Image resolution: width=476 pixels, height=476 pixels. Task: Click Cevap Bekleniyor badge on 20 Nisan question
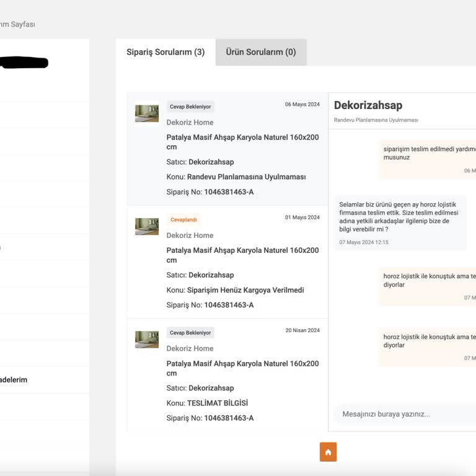[x=190, y=333]
